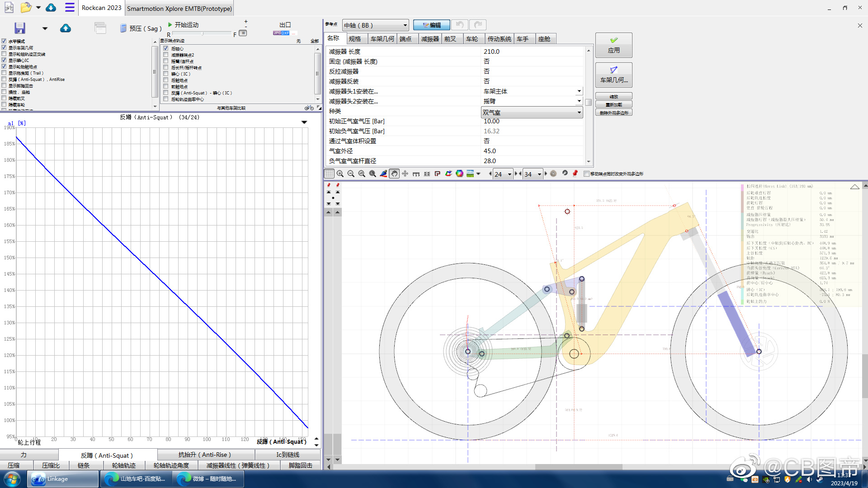Open the gear dropdown showing 24
Viewport: 868px width, 488px height.
(x=503, y=174)
